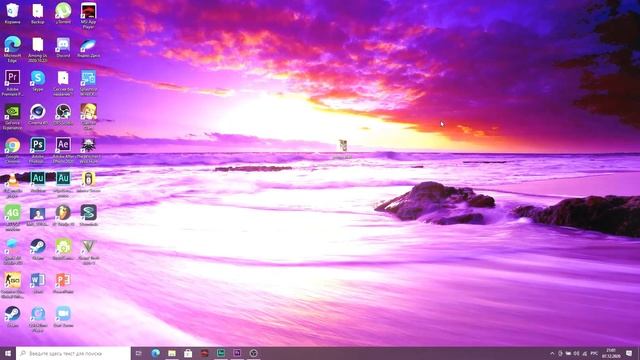Open the VLC media player cone icon
The image size is (640, 360).
(x=12, y=180)
